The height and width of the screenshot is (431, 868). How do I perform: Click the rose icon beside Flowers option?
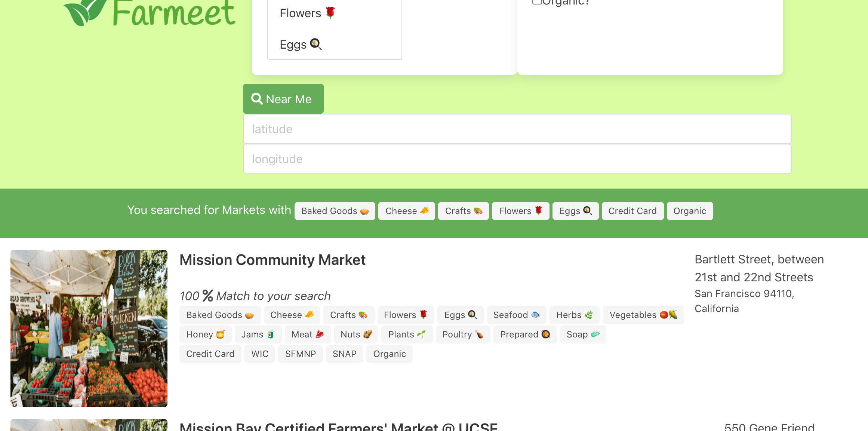330,13
